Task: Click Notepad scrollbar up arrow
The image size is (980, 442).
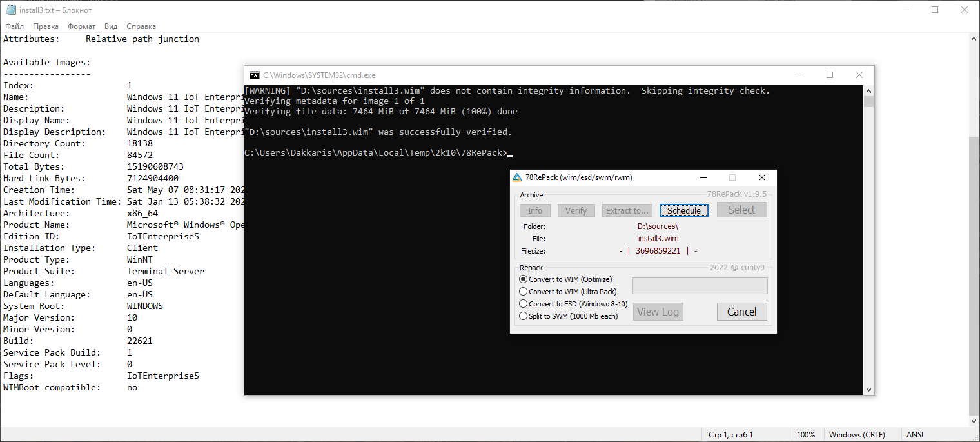Action: point(974,39)
